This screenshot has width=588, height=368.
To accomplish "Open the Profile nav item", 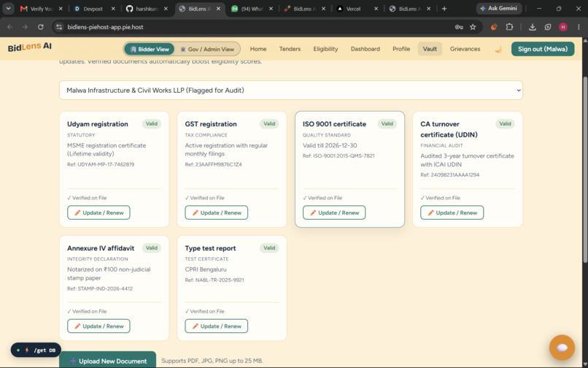I will tap(401, 49).
